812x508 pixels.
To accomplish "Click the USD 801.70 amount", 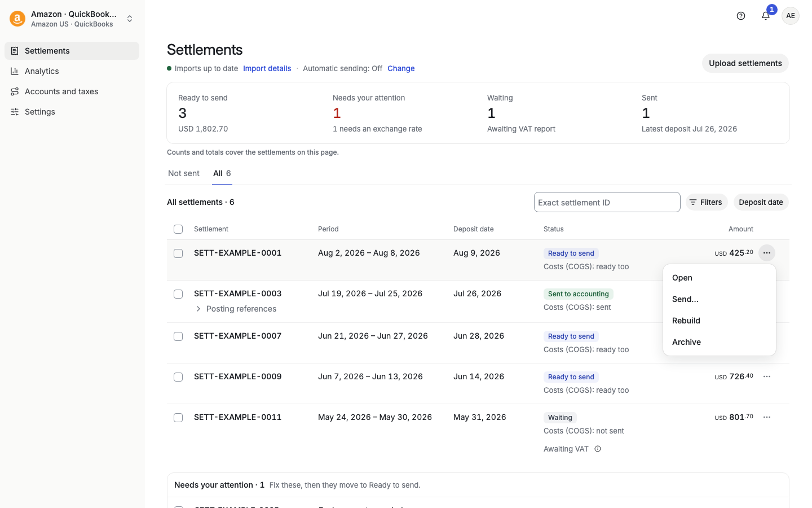I will (x=734, y=417).
